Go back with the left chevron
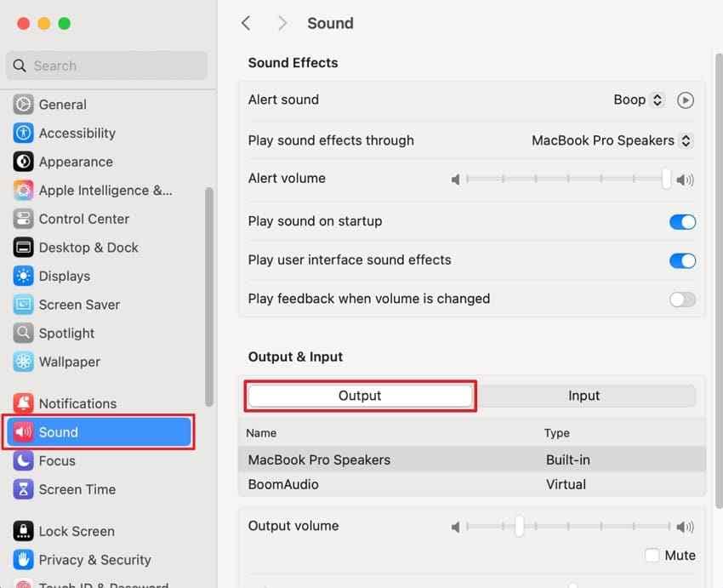This screenshot has height=588, width=723. click(246, 23)
